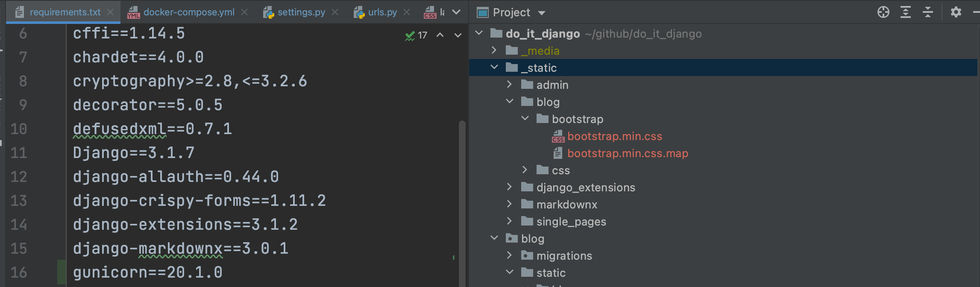Click the Collapse All icon in Project panel
This screenshot has width=980, height=287.
coord(928,12)
